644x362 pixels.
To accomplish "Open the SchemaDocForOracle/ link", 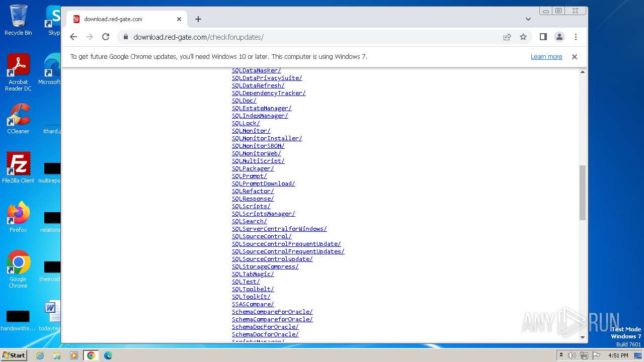I will 265,327.
